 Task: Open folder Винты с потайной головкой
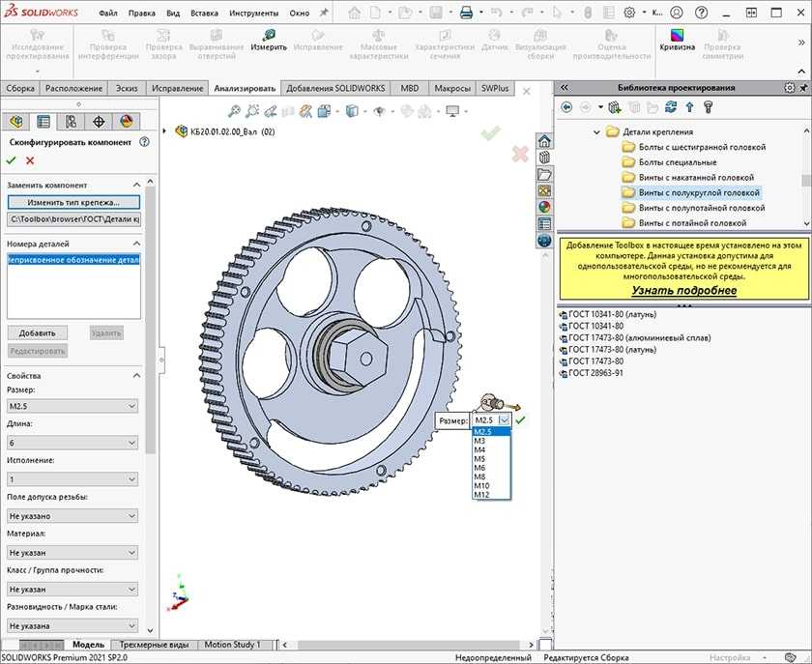coord(684,222)
